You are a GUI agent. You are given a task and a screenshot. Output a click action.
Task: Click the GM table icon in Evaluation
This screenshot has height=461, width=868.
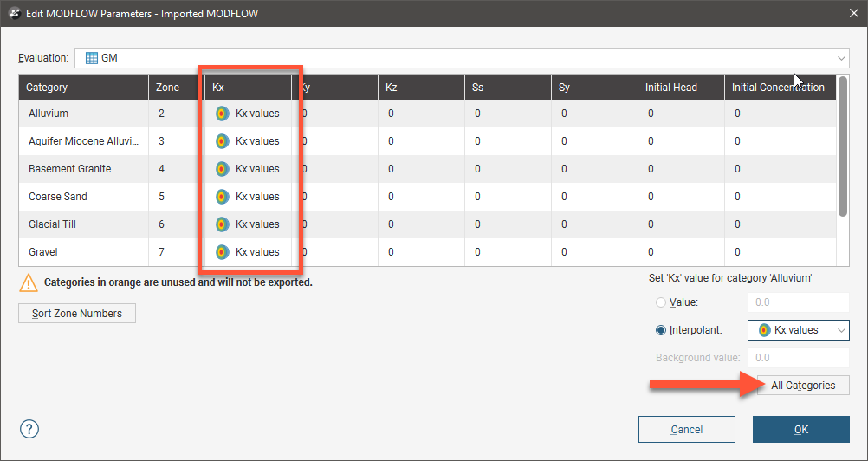click(91, 58)
